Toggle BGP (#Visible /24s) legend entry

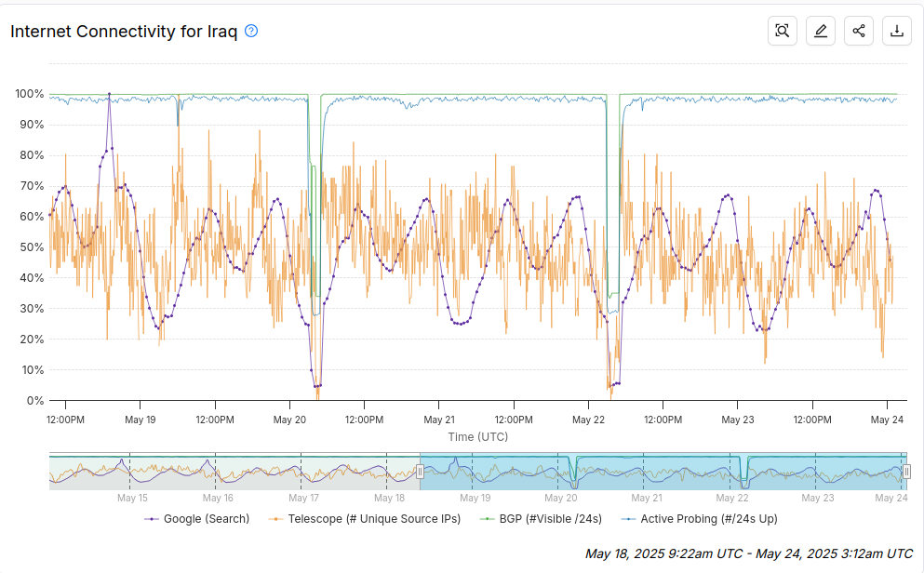coord(541,519)
